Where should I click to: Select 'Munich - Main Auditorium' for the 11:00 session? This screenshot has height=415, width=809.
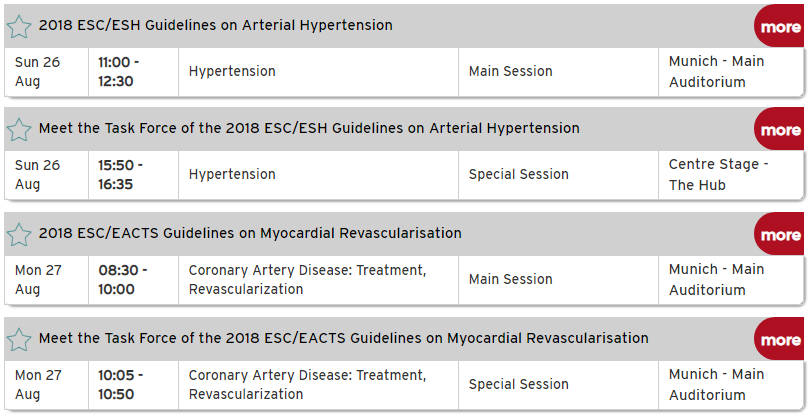(x=716, y=71)
